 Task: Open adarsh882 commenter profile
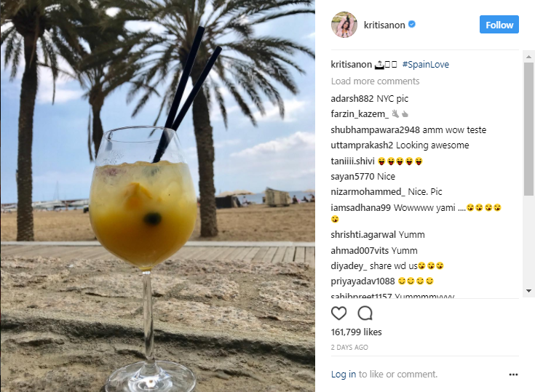[352, 98]
